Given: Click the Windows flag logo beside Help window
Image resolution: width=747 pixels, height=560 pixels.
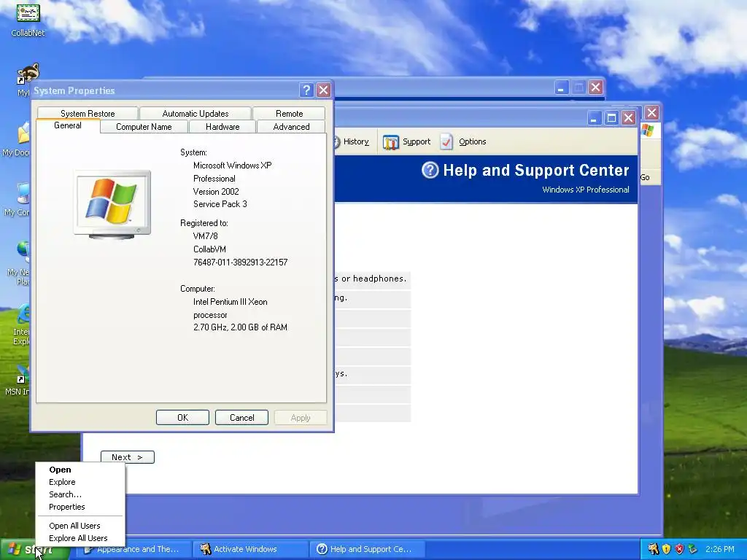Looking at the screenshot, I should click(x=647, y=130).
